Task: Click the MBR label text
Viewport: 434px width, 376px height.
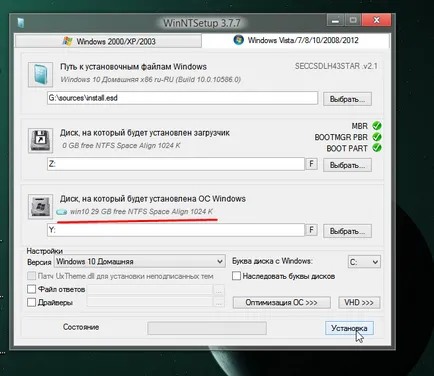Action: coord(360,126)
